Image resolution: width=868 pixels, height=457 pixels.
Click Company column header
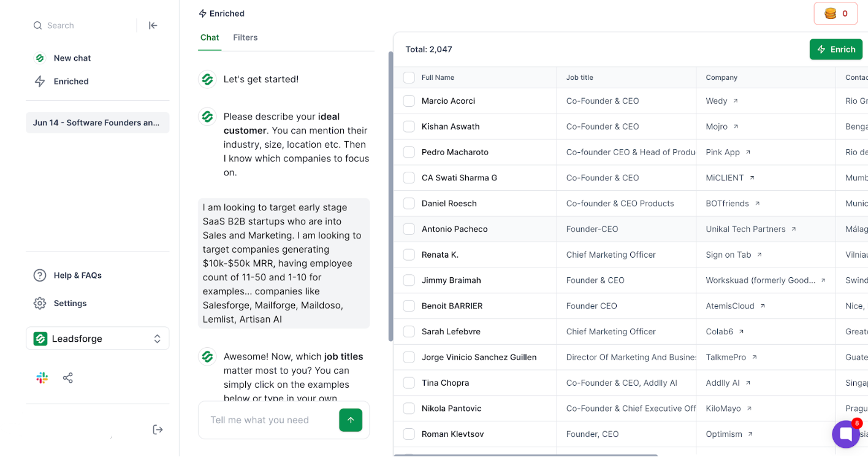[721, 78]
